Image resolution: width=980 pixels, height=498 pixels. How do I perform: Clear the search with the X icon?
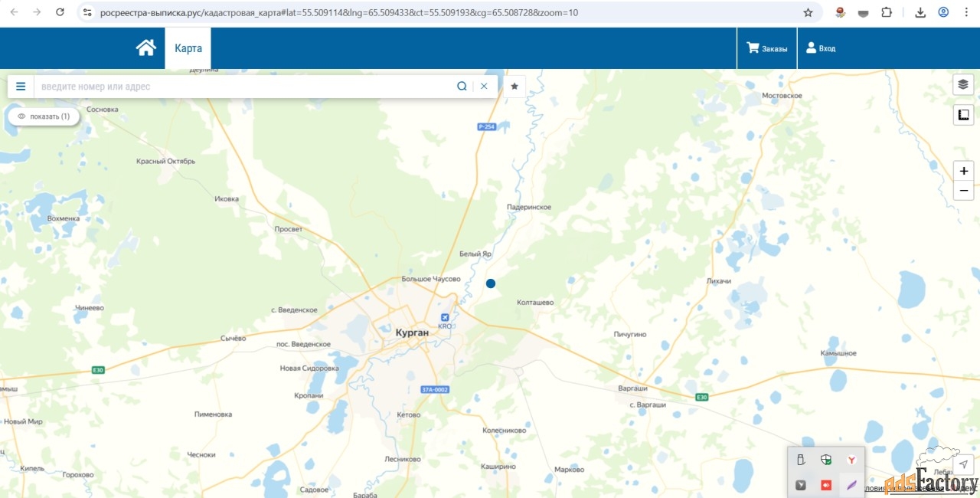(484, 87)
